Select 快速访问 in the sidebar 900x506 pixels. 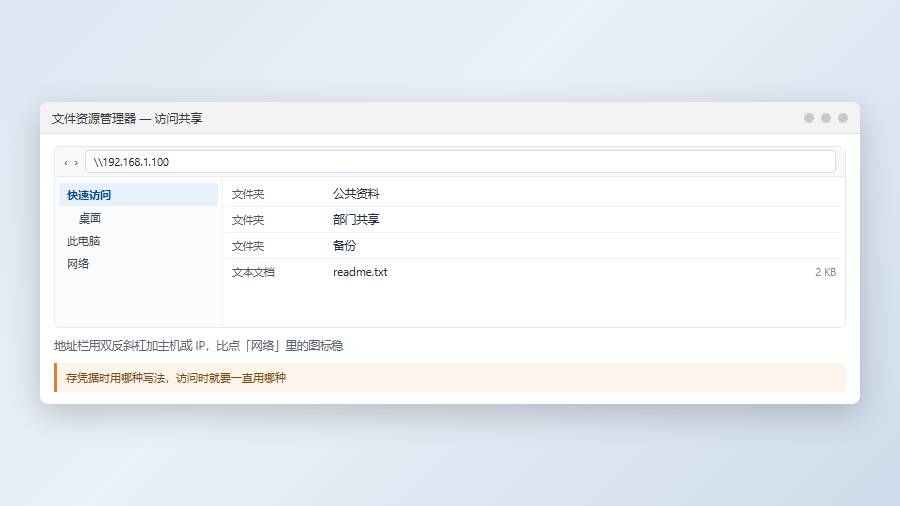[138, 195]
